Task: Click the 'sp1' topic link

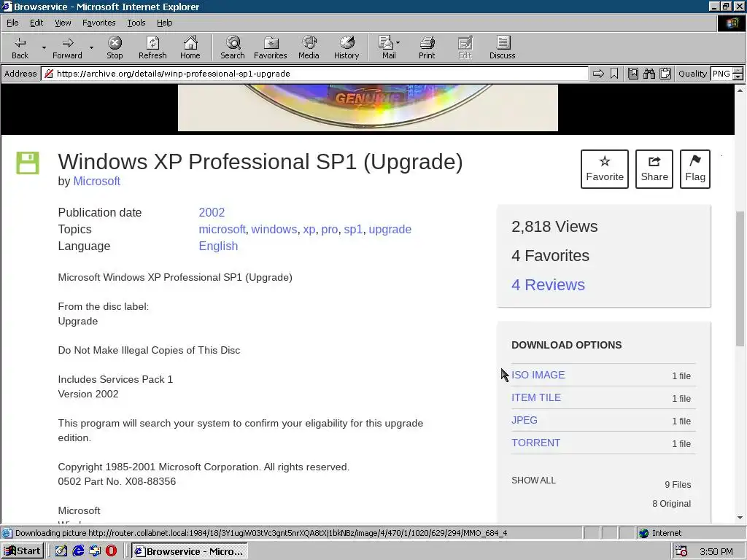Action: click(353, 229)
